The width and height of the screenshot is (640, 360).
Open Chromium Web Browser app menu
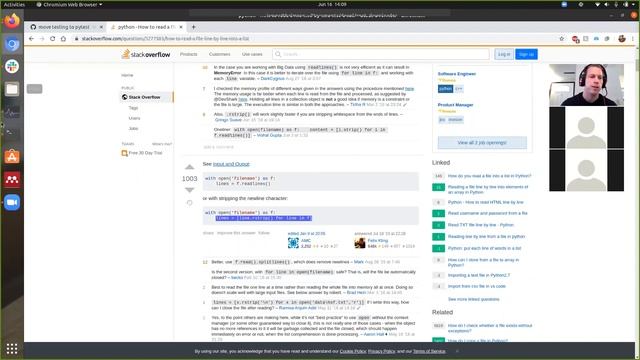point(69,4)
